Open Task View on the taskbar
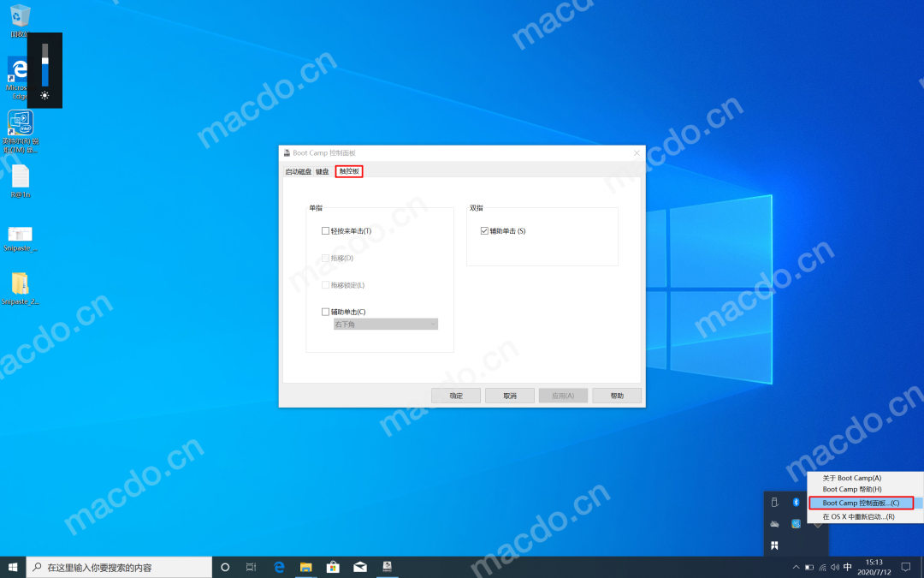This screenshot has height=578, width=924. (252, 567)
